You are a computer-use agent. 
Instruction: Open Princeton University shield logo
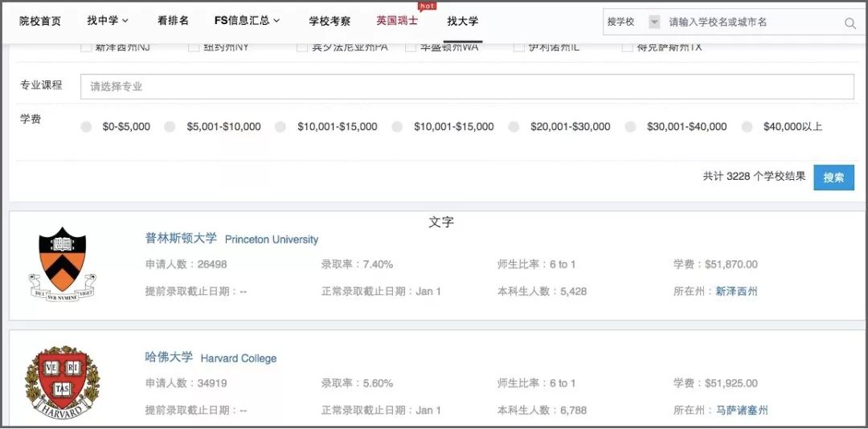point(63,264)
